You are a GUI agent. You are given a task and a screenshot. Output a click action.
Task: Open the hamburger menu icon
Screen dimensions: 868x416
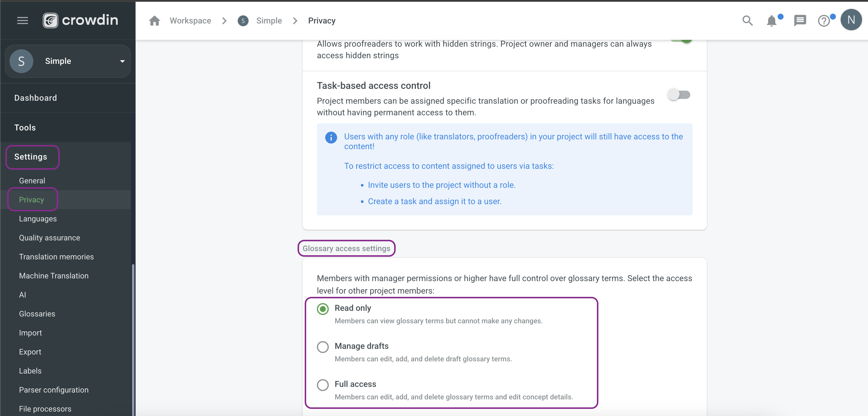pos(23,21)
